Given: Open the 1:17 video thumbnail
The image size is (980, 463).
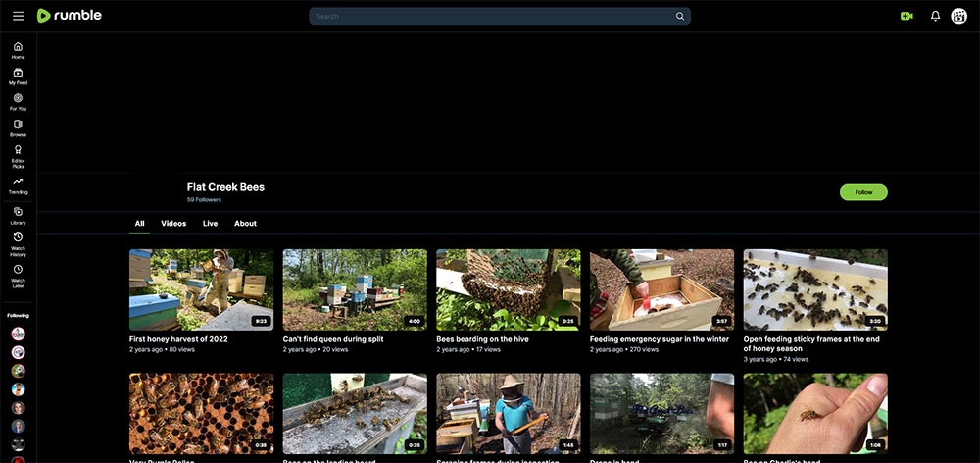Looking at the screenshot, I should point(661,414).
